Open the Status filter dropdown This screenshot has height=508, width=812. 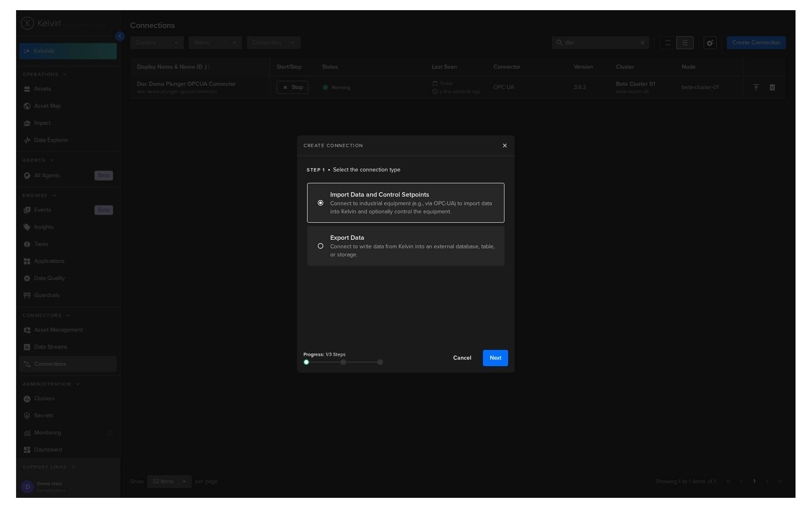(x=215, y=43)
